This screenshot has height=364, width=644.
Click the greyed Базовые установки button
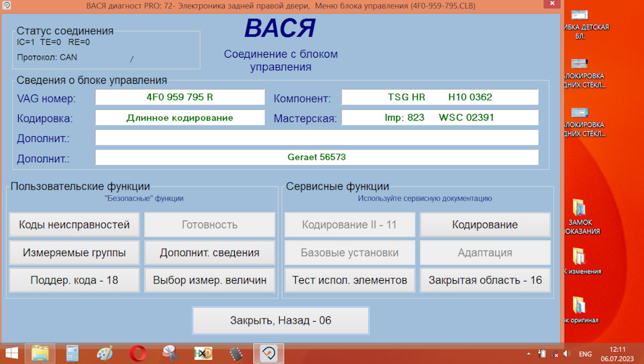pyautogui.click(x=350, y=252)
